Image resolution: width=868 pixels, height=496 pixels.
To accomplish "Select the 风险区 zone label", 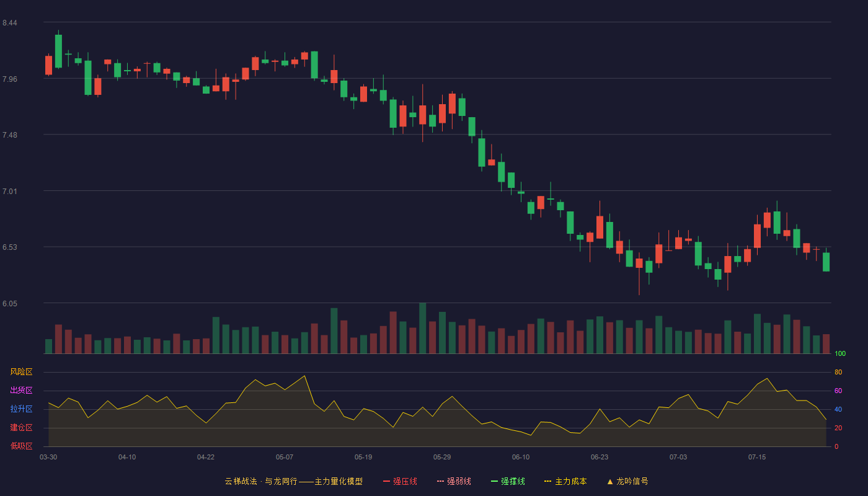I will [x=21, y=372].
